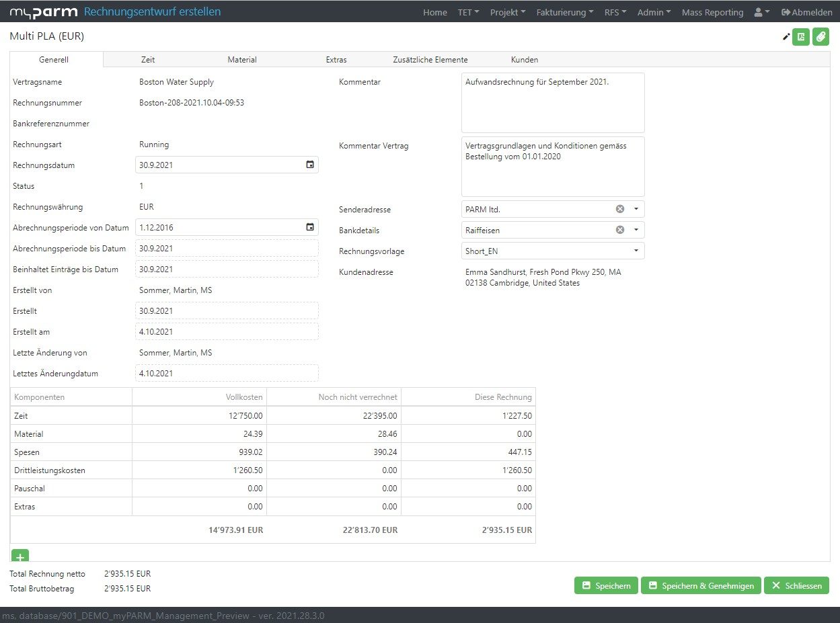Click the Schliessen button

point(796,585)
